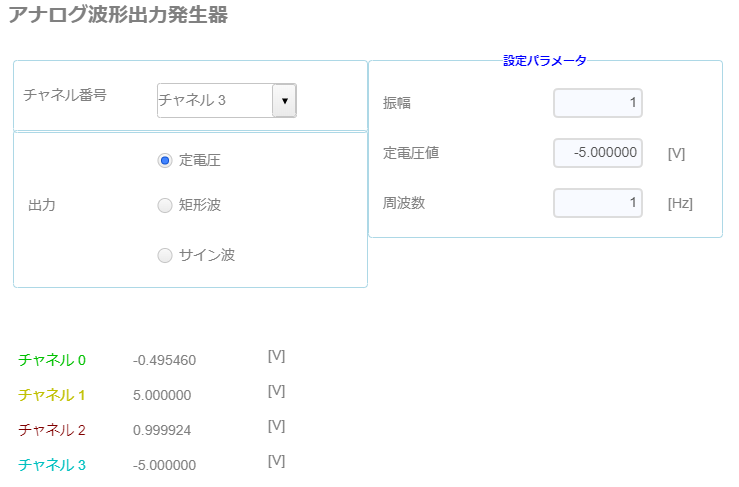Select the 矩形波 radio button
This screenshot has width=739, height=487.
pos(164,206)
